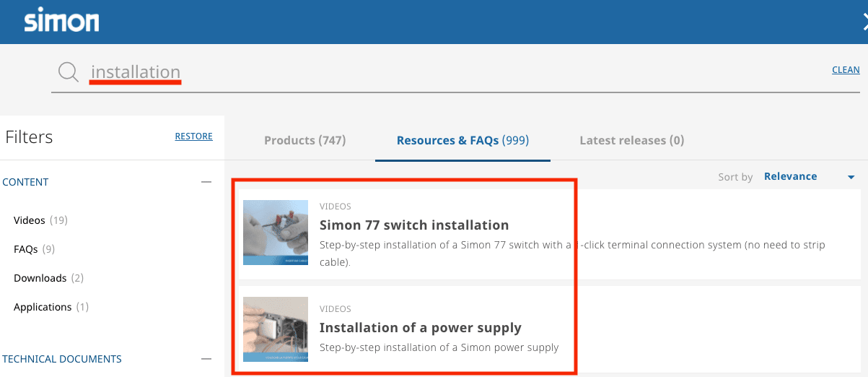This screenshot has width=868, height=377.
Task: Filter results by Downloads
Action: [x=40, y=278]
